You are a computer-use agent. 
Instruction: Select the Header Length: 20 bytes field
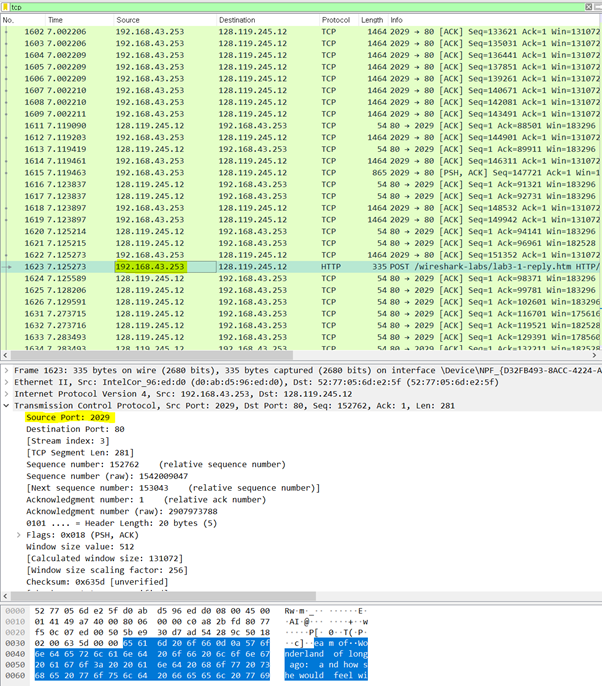(122, 523)
